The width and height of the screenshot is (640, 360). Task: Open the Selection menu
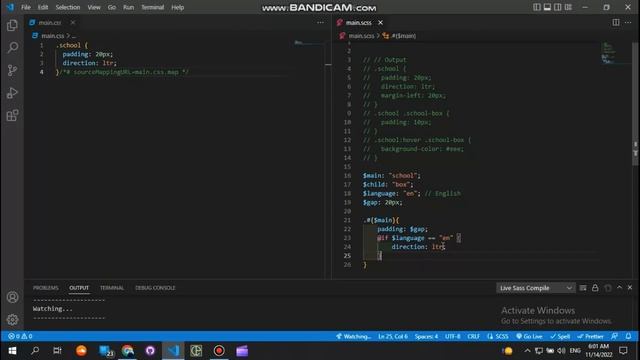click(68, 7)
